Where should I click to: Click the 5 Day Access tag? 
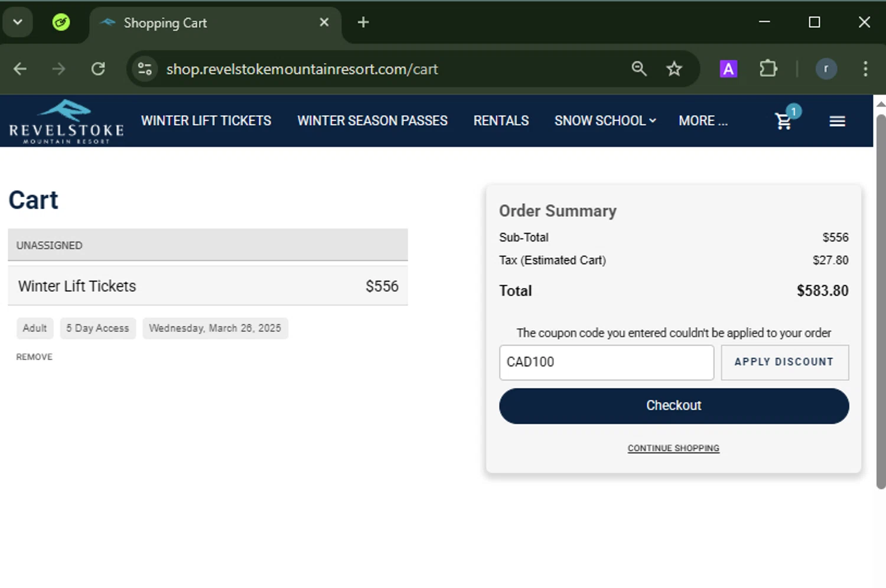(97, 328)
